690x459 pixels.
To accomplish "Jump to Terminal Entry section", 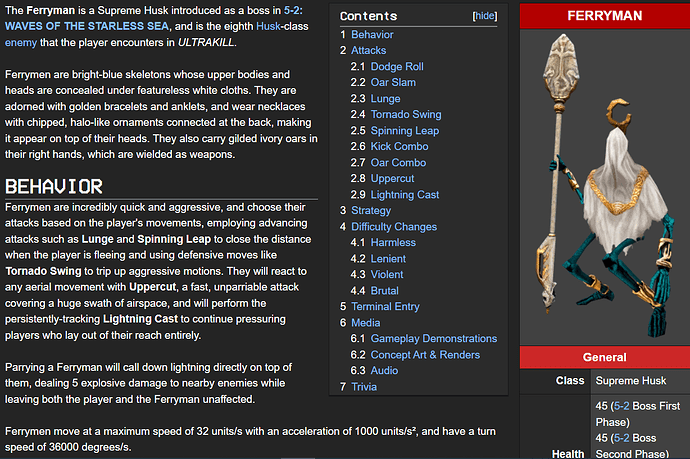I will (x=385, y=307).
